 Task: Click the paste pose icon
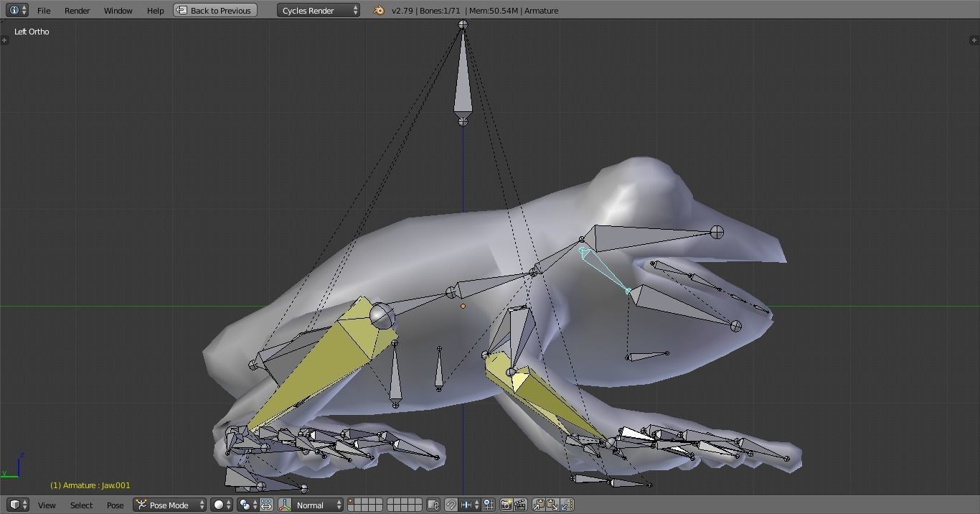point(552,505)
